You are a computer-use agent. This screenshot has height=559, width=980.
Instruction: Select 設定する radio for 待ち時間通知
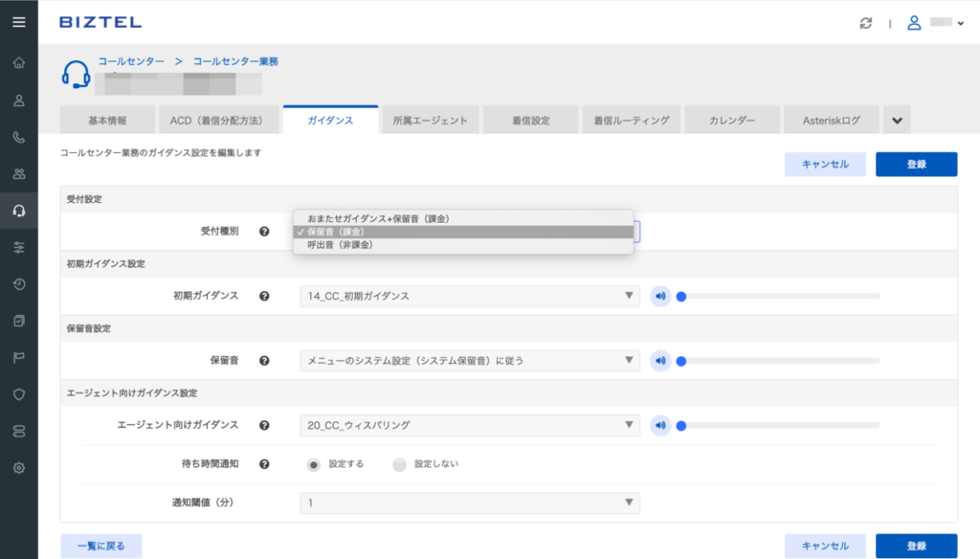[313, 464]
